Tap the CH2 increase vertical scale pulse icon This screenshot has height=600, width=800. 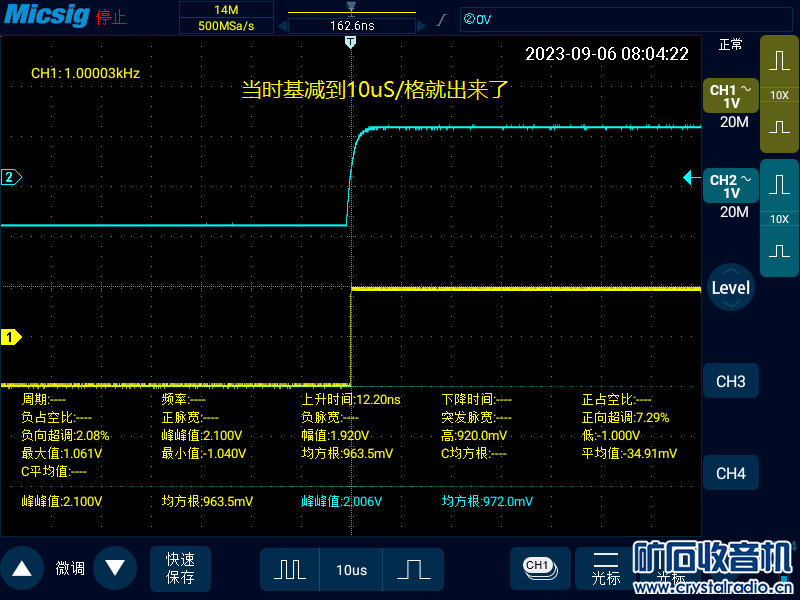click(779, 185)
